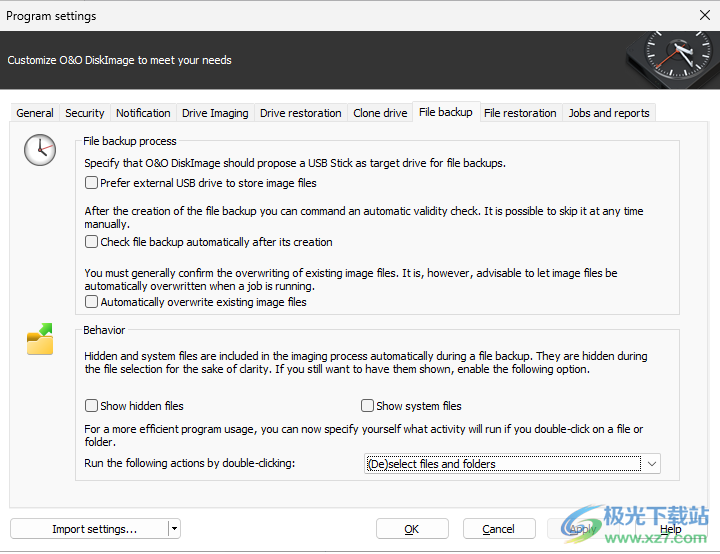Open the Drive Imaging tab
This screenshot has width=720, height=554.
[215, 113]
